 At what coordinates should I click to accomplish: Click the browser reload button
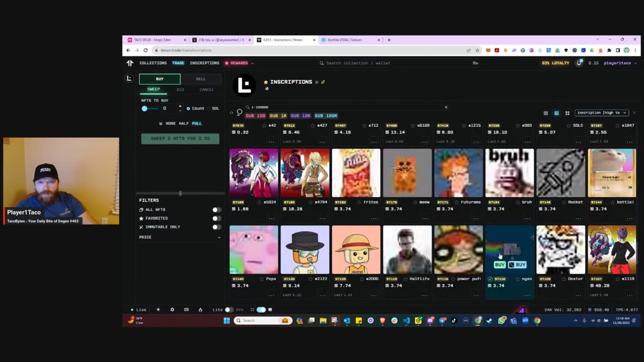[145, 50]
